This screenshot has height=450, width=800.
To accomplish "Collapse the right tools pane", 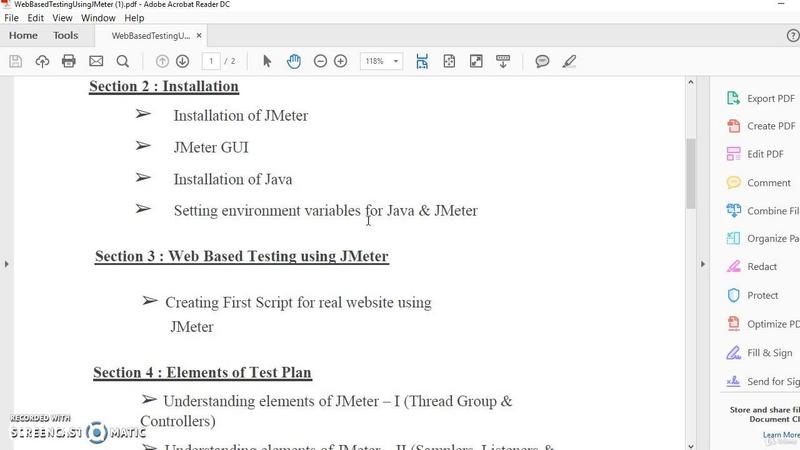I will click(703, 264).
